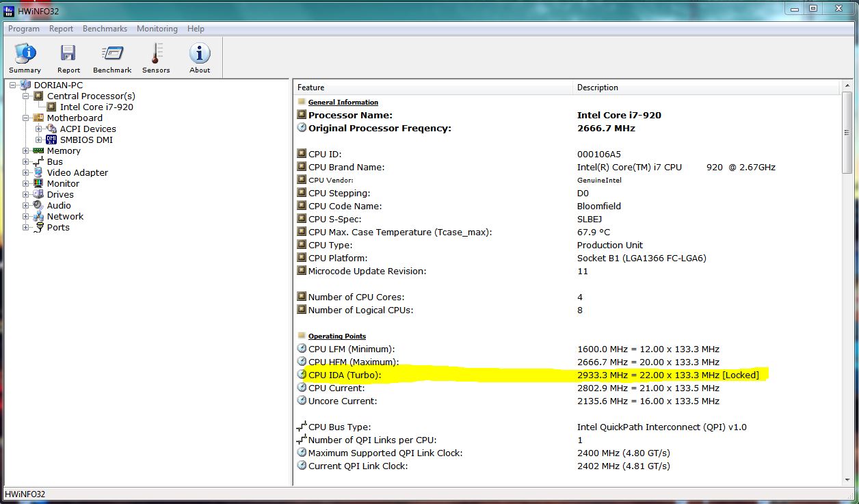
Task: Click the Video Adapter icon
Action: (38, 172)
